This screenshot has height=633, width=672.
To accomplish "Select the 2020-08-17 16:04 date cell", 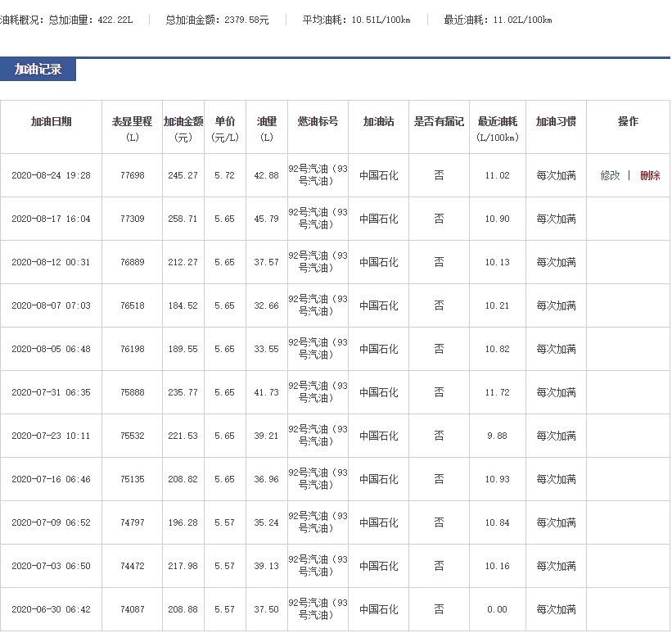I will click(51, 219).
